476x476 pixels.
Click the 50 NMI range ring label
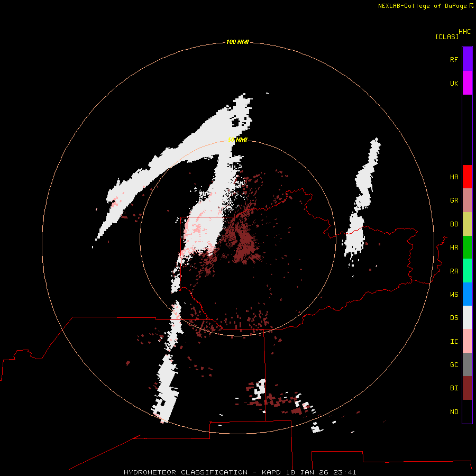click(237, 140)
